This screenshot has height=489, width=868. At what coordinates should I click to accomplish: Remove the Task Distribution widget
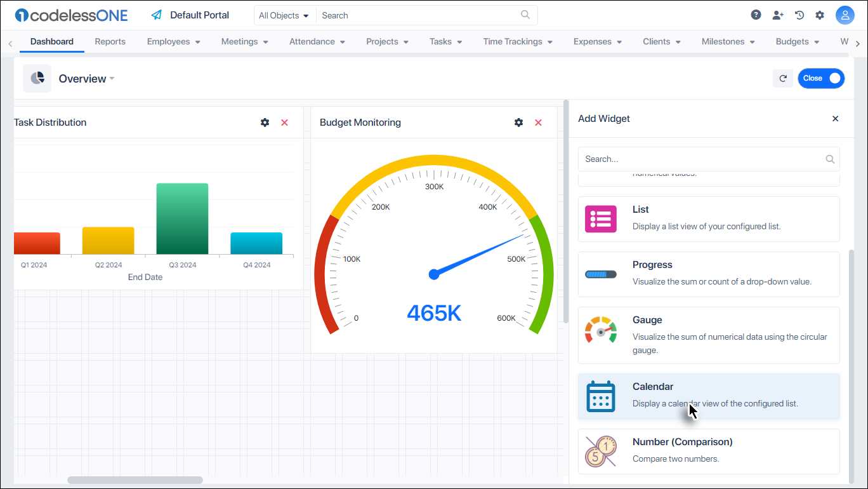tap(284, 122)
